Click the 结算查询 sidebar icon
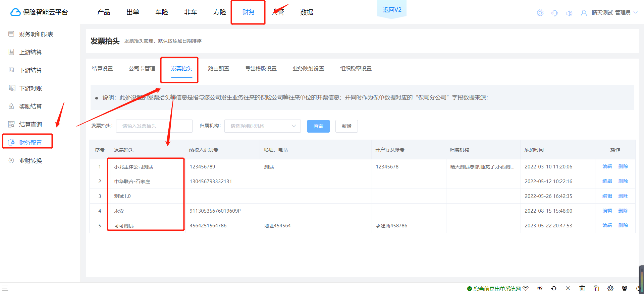The height and width of the screenshot is (294, 644). [x=11, y=124]
